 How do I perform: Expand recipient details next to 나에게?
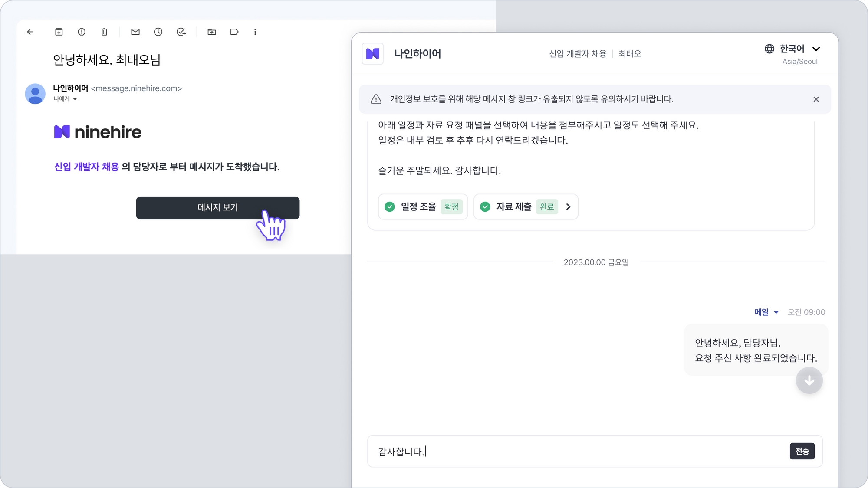click(75, 99)
